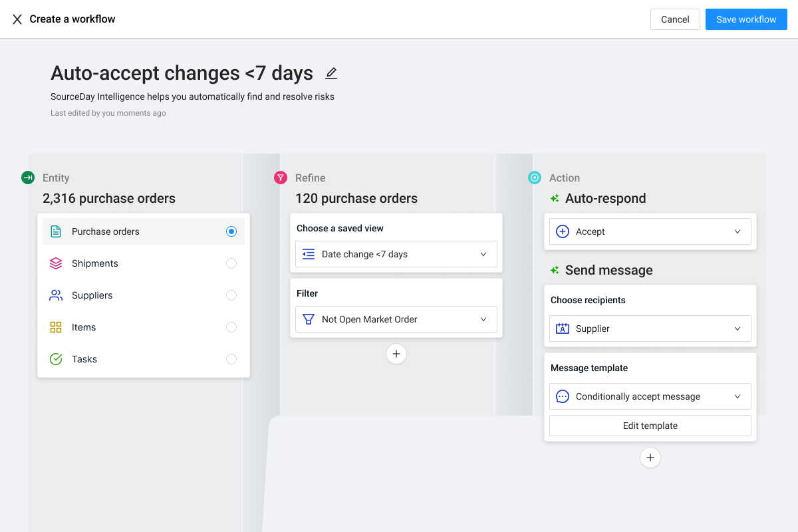Expand the 'Conditionally accept message' template dropdown

[x=650, y=396]
